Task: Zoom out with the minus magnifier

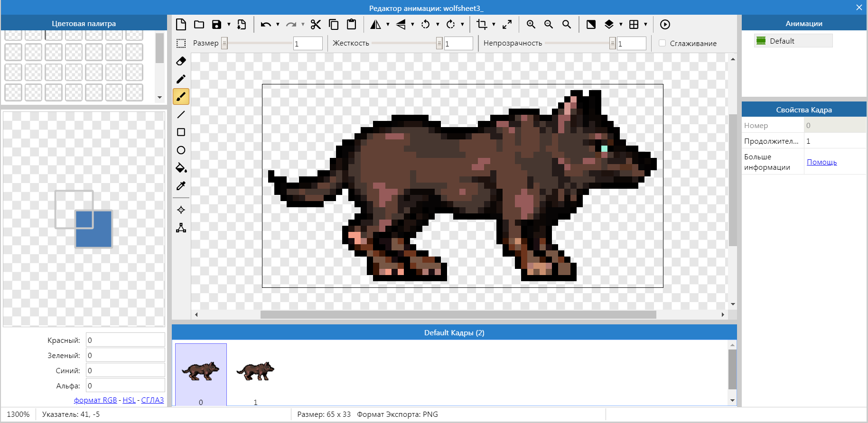Action: point(549,25)
